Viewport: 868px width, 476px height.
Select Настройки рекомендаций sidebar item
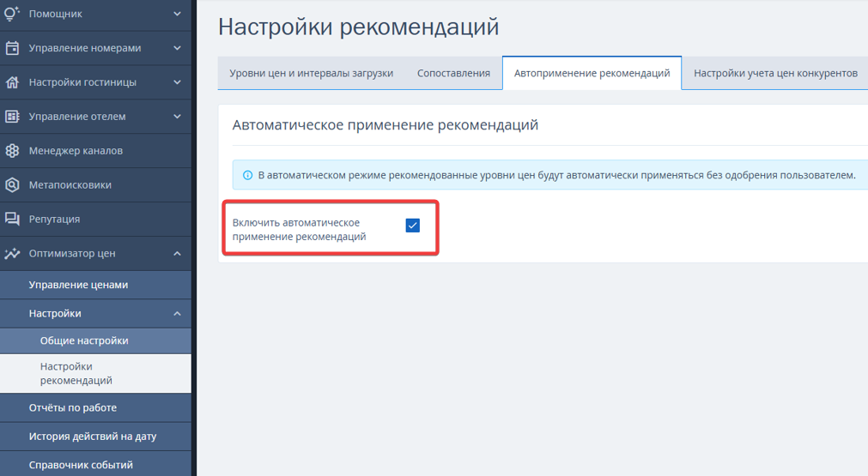pyautogui.click(x=96, y=373)
